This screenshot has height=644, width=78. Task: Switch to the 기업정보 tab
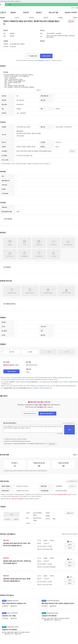(75, 18)
